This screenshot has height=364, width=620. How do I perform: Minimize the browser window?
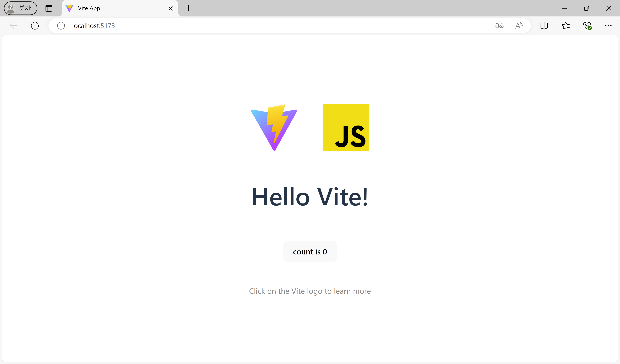click(x=564, y=8)
